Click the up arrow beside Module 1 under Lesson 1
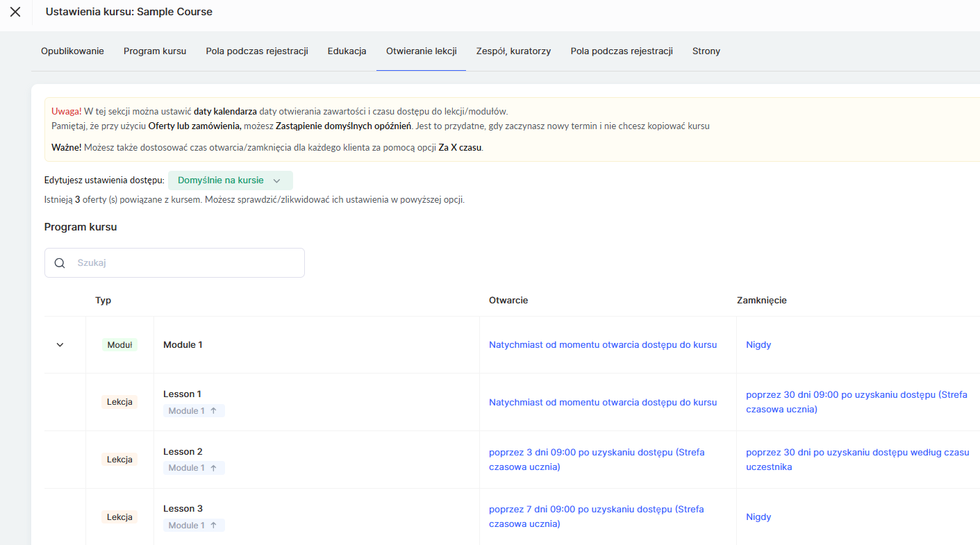The width and height of the screenshot is (980, 545). click(213, 411)
